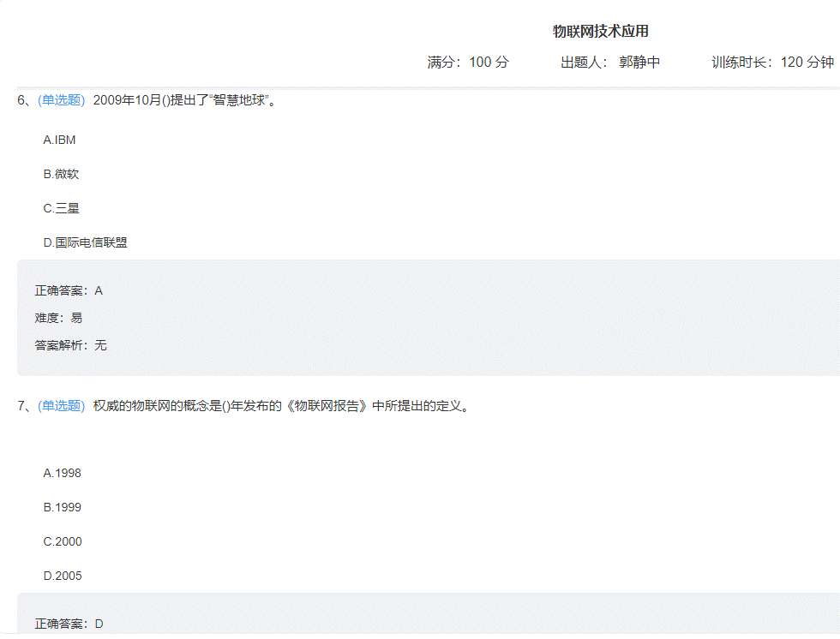Click the author name 郭静中

[639, 63]
